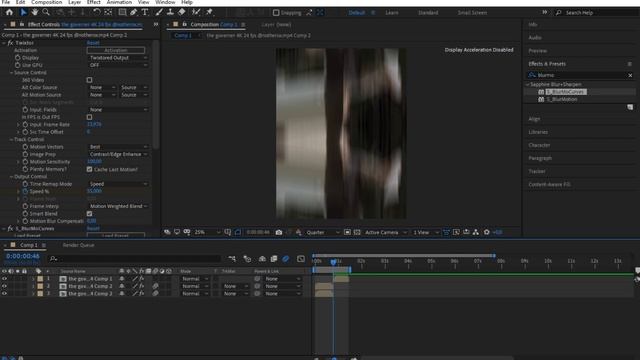Toggle transparency grid in viewer
This screenshot has width=640, height=360.
pos(357,232)
